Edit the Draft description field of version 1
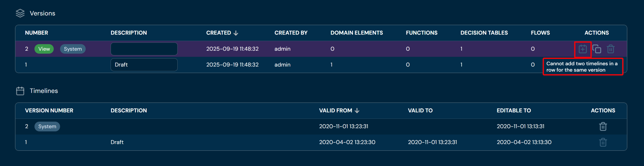The image size is (644, 166). point(144,65)
